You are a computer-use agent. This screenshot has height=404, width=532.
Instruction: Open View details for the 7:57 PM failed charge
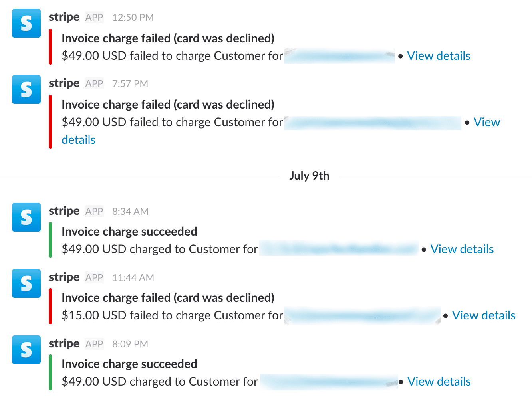pyautogui.click(x=486, y=122)
